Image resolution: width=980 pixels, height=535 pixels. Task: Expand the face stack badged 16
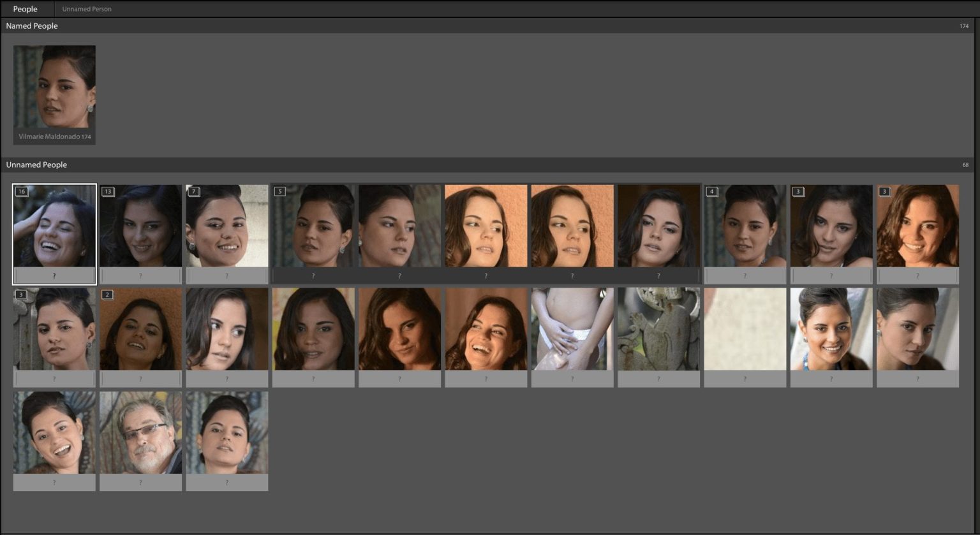[x=20, y=191]
